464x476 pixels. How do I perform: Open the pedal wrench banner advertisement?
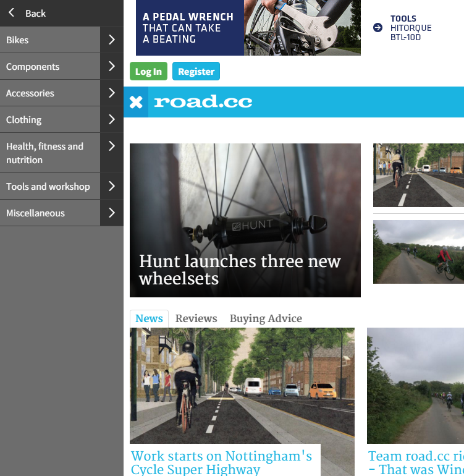[248, 28]
